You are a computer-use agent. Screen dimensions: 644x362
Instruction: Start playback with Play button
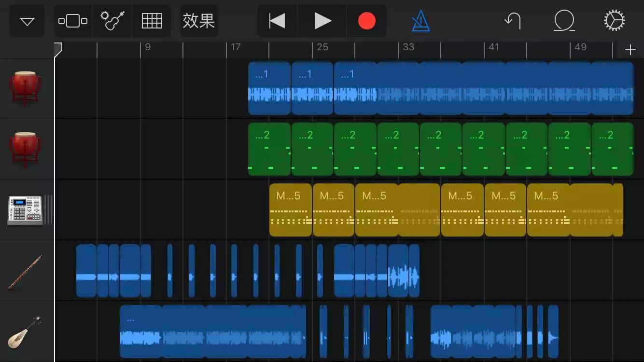[322, 21]
